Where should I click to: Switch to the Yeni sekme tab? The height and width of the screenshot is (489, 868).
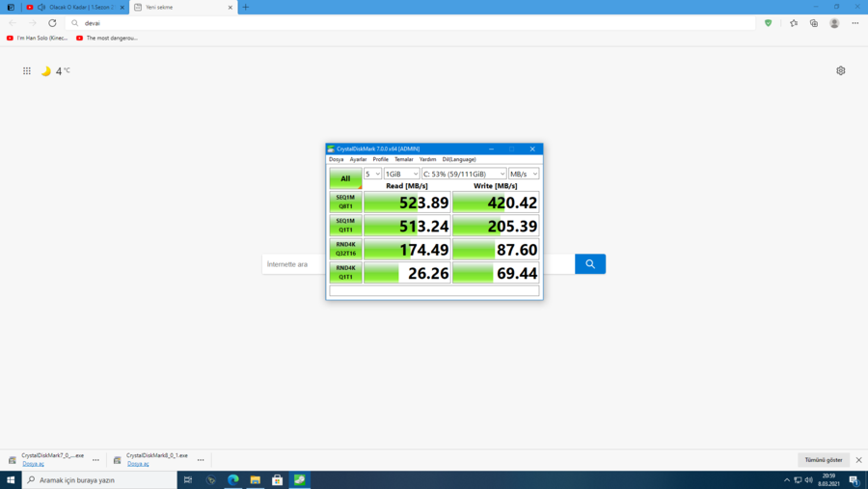coord(182,7)
